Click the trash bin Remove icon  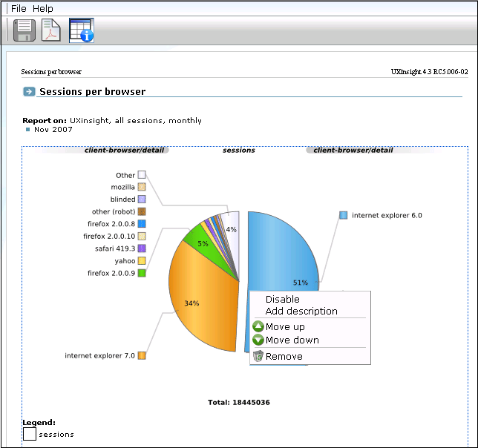click(x=258, y=356)
